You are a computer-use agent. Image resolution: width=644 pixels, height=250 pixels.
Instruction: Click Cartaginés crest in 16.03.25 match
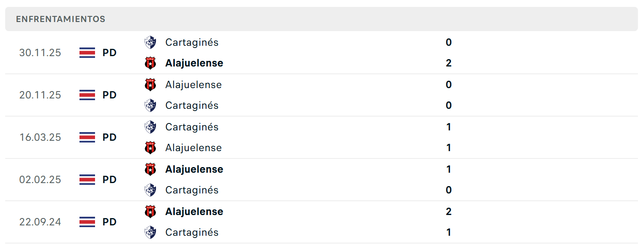[x=150, y=127]
